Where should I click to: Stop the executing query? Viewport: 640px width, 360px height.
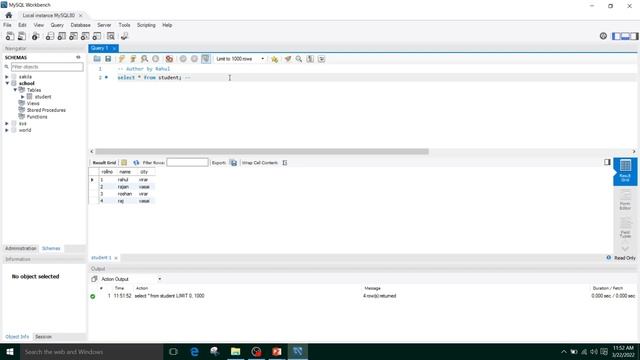[x=156, y=59]
